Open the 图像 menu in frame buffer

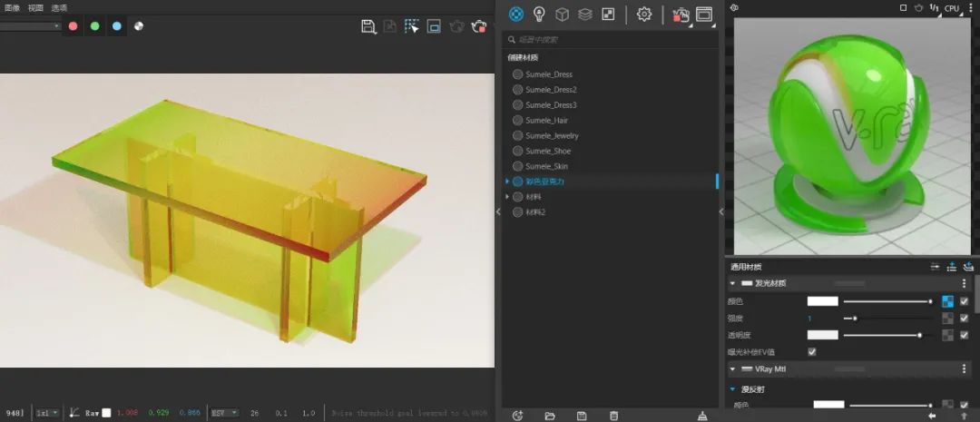(12, 7)
